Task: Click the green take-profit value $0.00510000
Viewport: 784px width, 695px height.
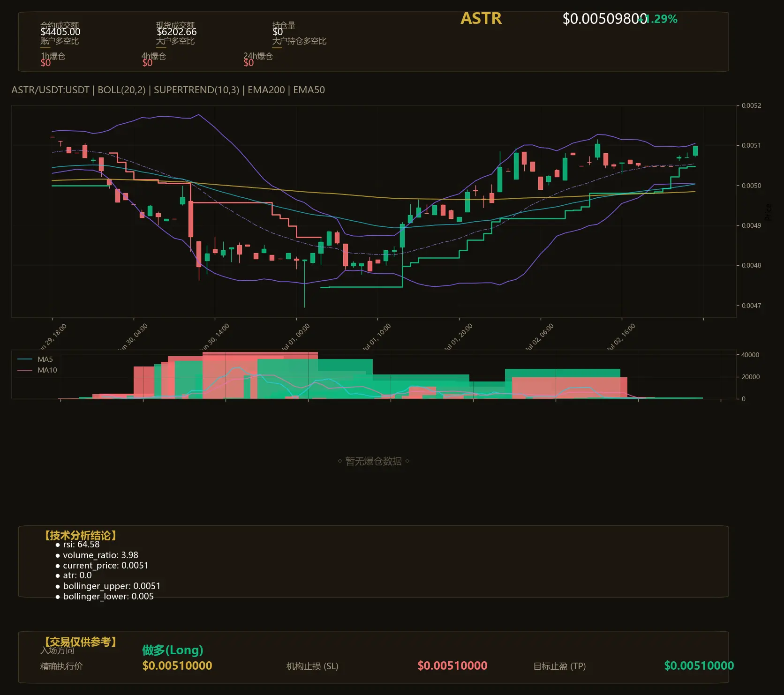Action: (699, 665)
